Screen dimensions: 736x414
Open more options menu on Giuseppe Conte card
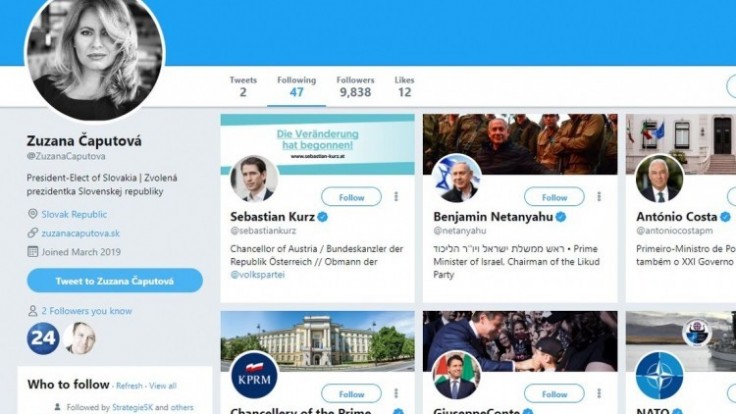[599, 394]
